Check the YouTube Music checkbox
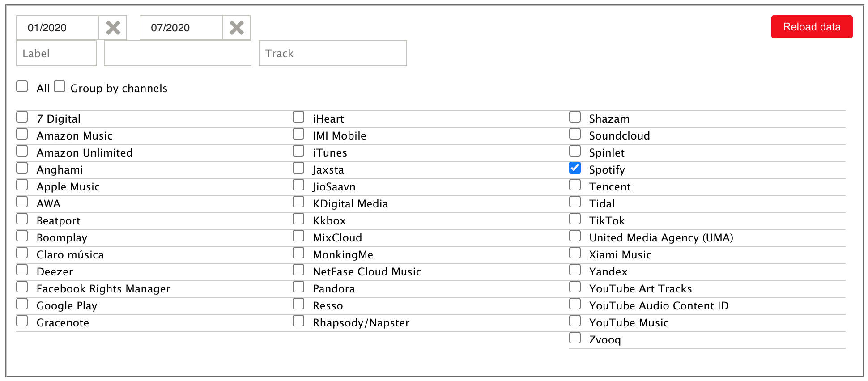The height and width of the screenshot is (381, 868). tap(575, 321)
